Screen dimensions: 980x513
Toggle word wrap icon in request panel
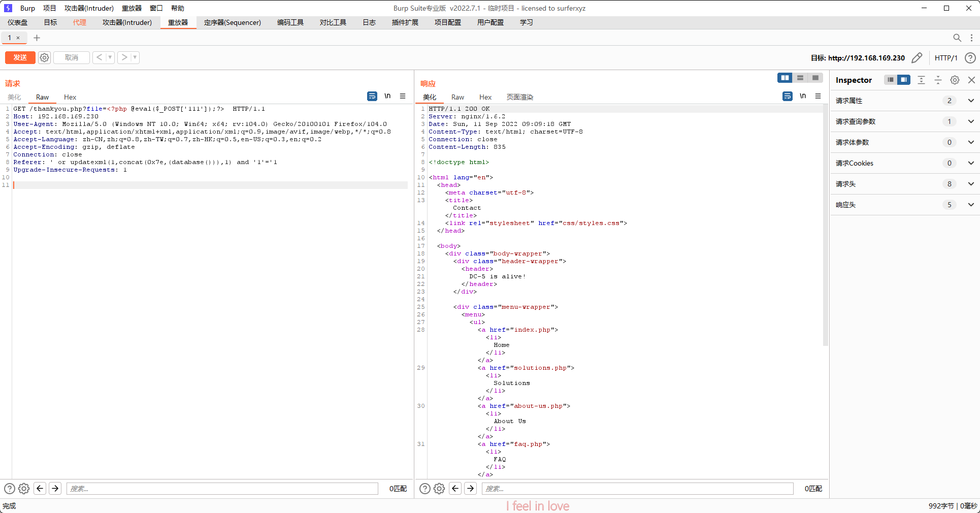(372, 96)
